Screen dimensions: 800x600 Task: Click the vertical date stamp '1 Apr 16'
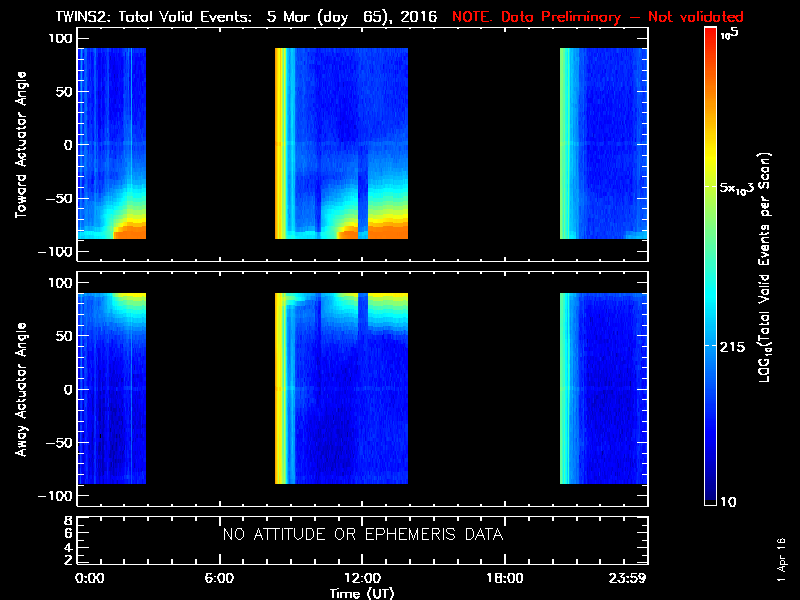[x=781, y=560]
